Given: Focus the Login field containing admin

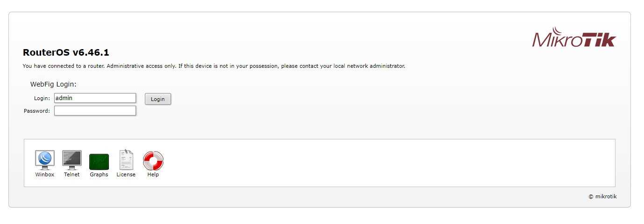Looking at the screenshot, I should pos(95,98).
